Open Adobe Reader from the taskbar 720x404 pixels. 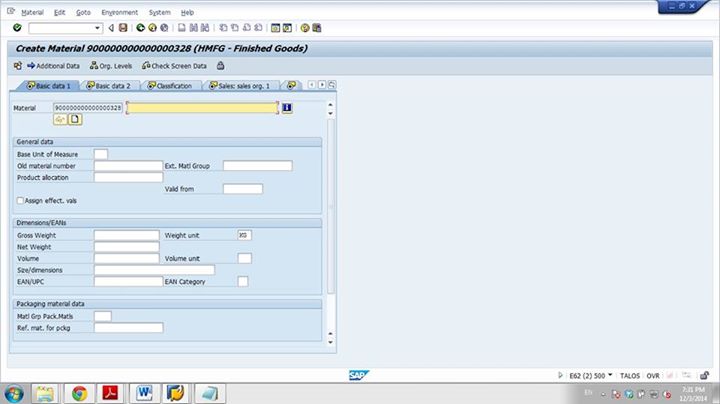pyautogui.click(x=111, y=393)
